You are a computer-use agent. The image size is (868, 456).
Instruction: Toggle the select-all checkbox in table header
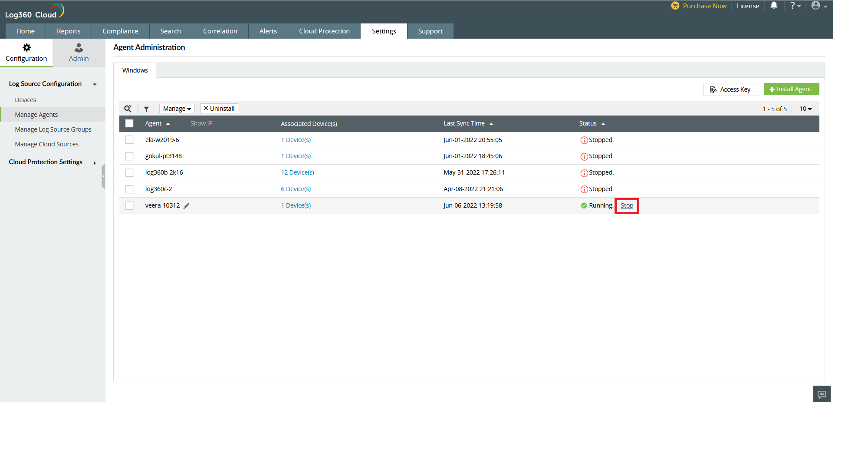pos(129,123)
